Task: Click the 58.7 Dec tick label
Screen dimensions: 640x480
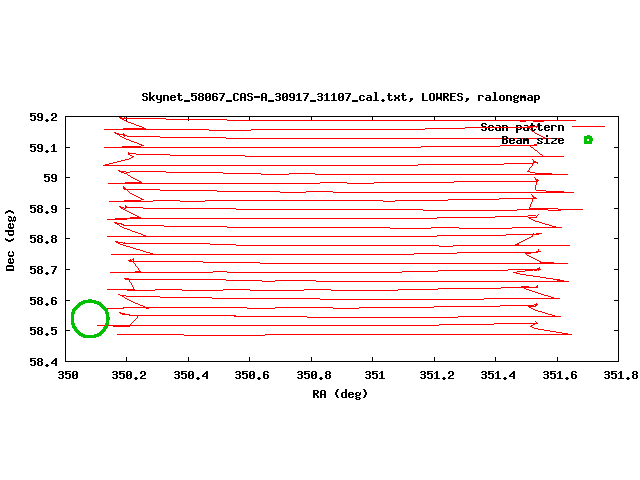Action: [x=43, y=270]
